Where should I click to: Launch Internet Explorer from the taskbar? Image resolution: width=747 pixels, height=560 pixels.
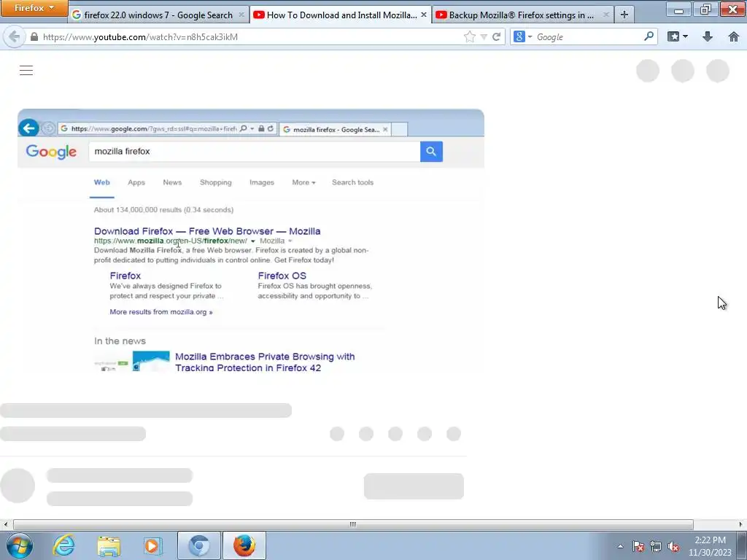pyautogui.click(x=64, y=545)
